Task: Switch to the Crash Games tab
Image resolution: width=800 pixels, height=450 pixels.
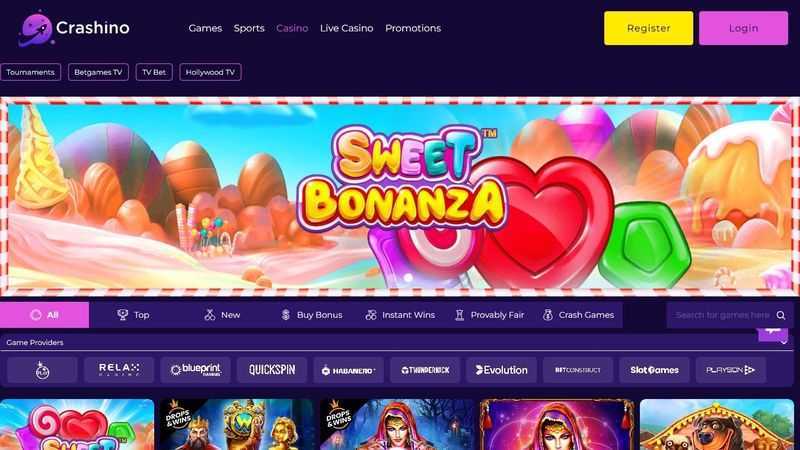Action: point(579,315)
